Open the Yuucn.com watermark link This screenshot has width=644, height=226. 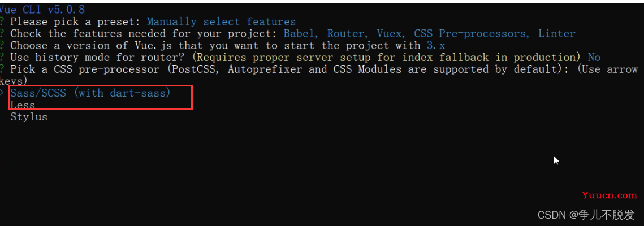(610, 195)
